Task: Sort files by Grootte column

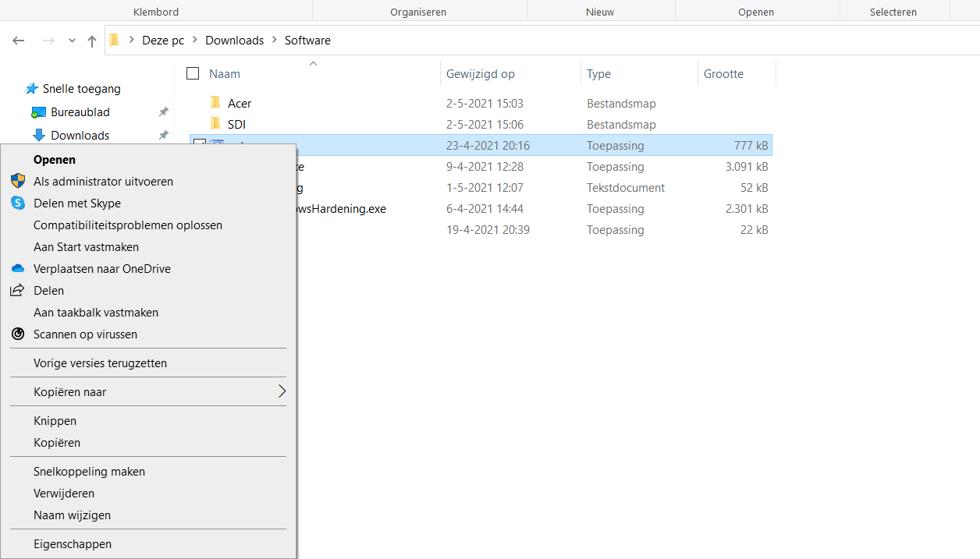Action: tap(723, 74)
